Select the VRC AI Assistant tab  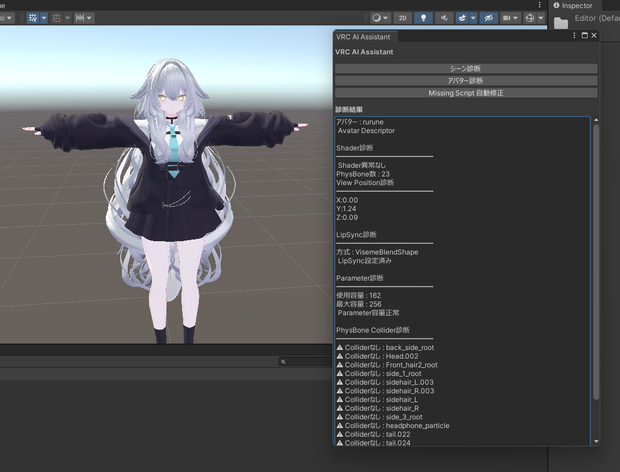[363, 37]
